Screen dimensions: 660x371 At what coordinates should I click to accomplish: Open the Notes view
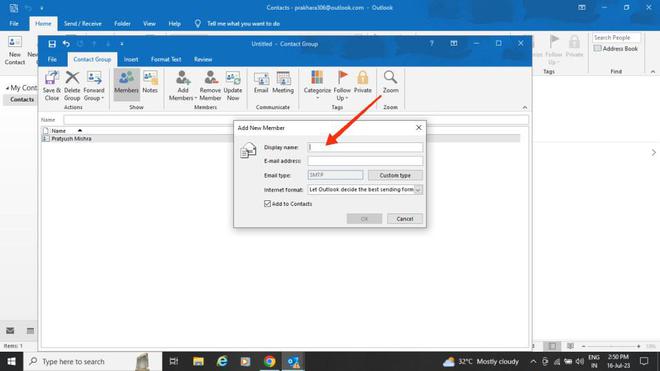tap(150, 83)
